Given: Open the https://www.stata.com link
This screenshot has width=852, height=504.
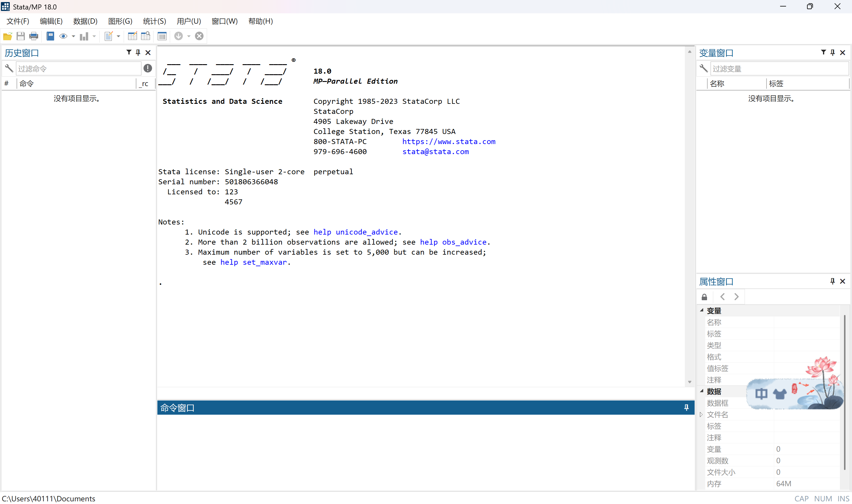Looking at the screenshot, I should coord(448,142).
